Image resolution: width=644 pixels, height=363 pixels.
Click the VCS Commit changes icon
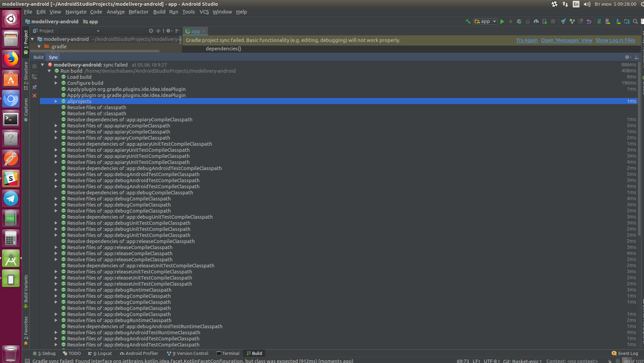[x=572, y=21]
